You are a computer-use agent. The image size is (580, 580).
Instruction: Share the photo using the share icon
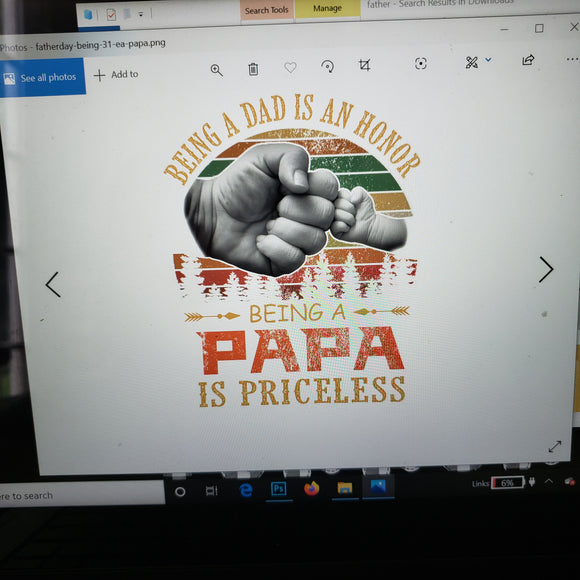[528, 60]
